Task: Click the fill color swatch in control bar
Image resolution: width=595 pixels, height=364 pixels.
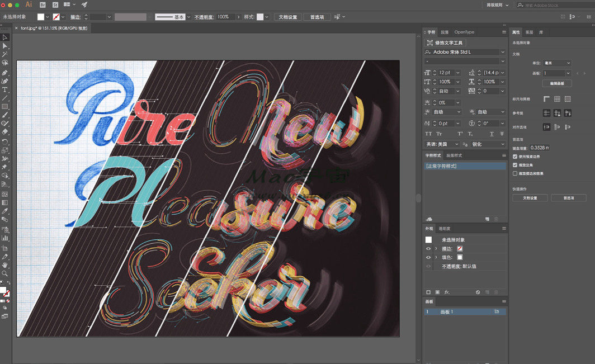Action: pos(41,17)
